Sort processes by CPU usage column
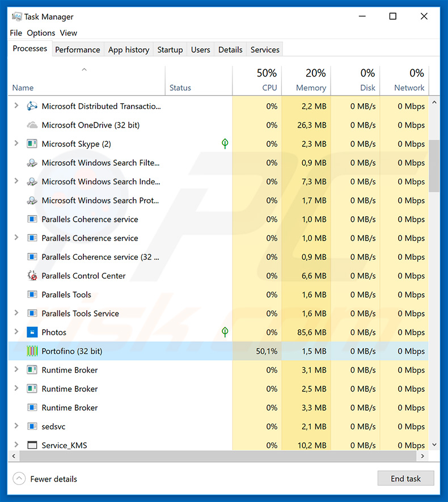448x502 pixels. point(257,81)
